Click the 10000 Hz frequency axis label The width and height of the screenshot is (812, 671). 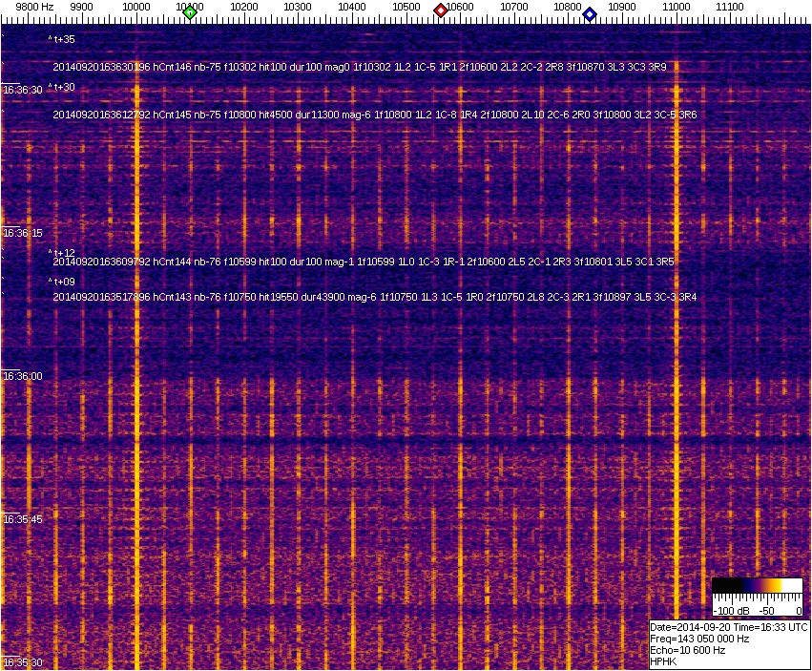pos(136,7)
